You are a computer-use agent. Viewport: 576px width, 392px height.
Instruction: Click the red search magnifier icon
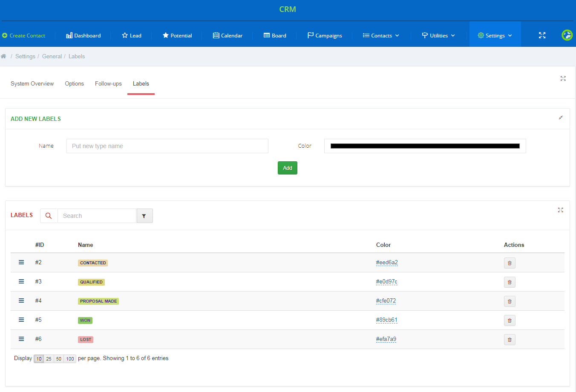[x=49, y=216]
